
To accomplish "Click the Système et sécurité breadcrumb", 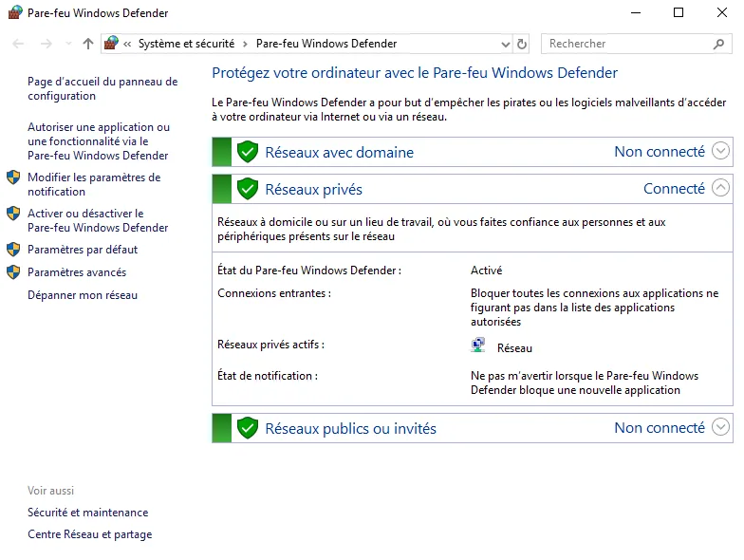I will (x=186, y=44).
